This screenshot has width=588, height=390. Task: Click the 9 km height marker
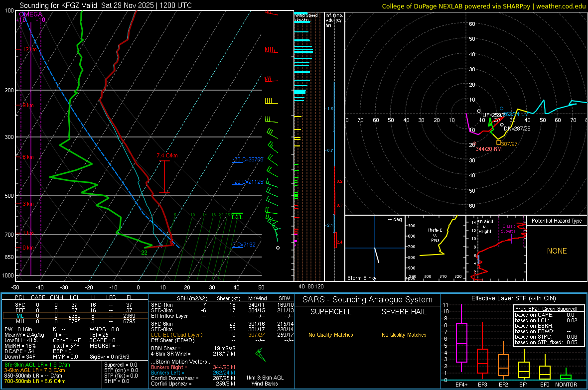(28, 106)
